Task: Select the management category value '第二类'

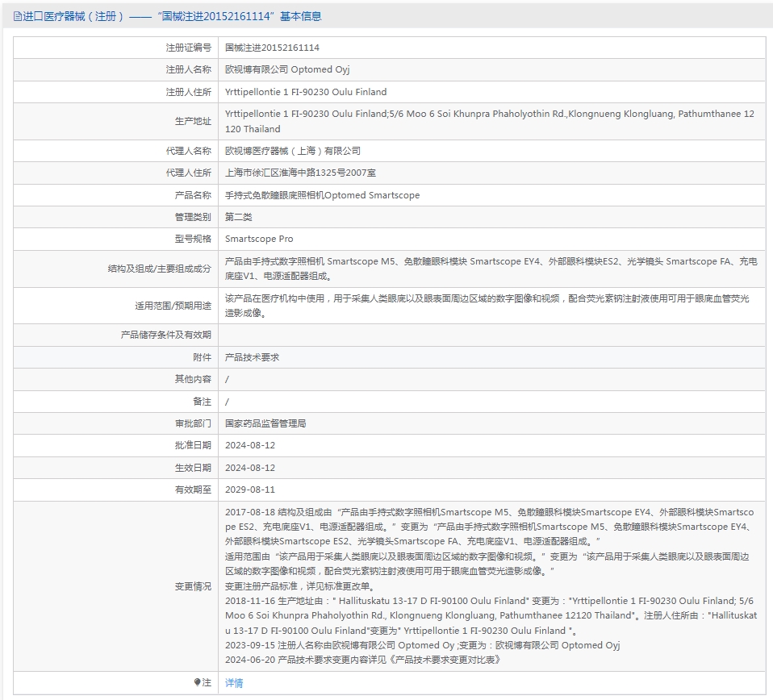Action: (239, 217)
